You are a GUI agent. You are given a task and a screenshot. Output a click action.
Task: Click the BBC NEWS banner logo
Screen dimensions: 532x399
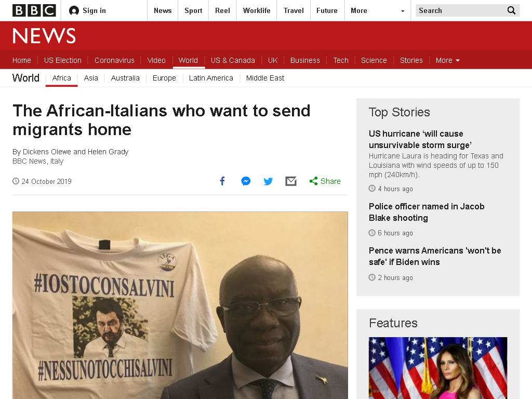pos(44,36)
